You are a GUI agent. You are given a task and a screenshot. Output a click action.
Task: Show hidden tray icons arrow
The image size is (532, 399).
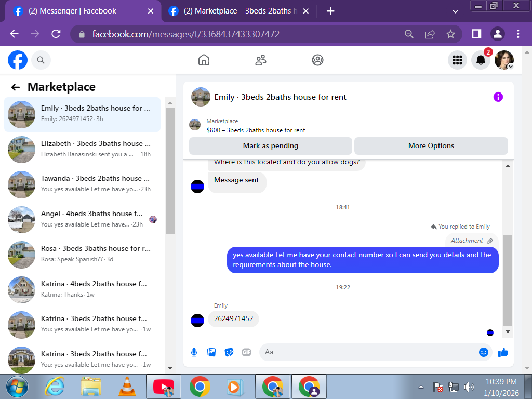(x=421, y=387)
